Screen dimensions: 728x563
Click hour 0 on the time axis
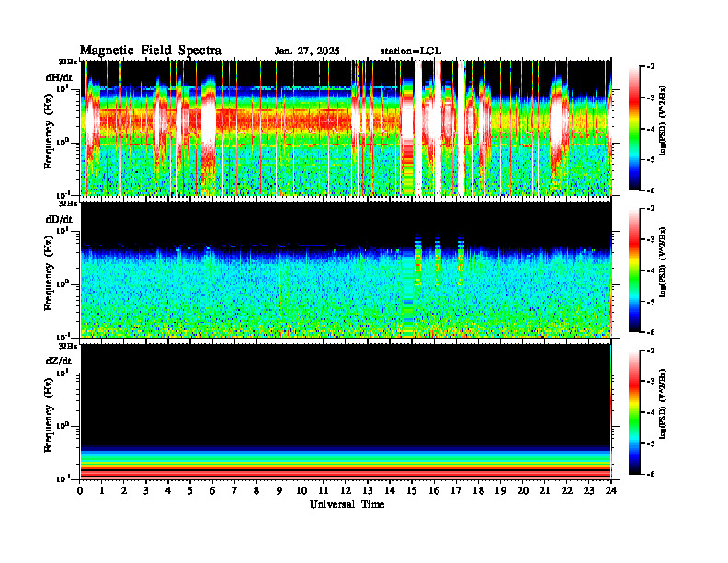point(80,490)
